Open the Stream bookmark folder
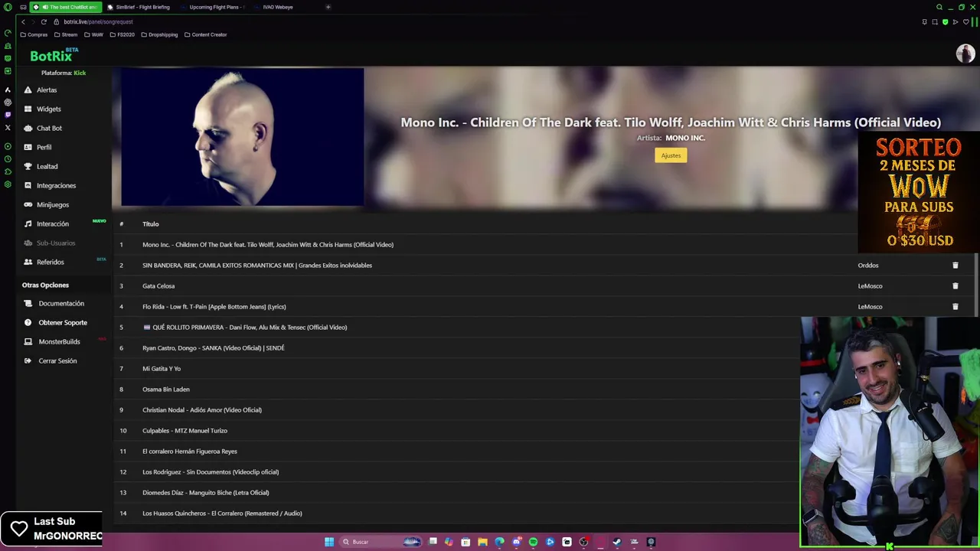The width and height of the screenshot is (980, 551). coord(66,34)
